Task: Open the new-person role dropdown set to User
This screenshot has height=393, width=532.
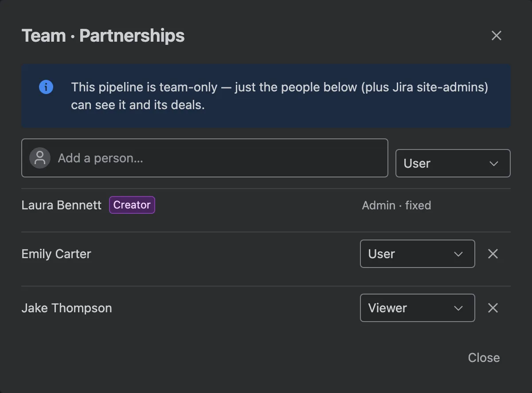Action: (453, 163)
